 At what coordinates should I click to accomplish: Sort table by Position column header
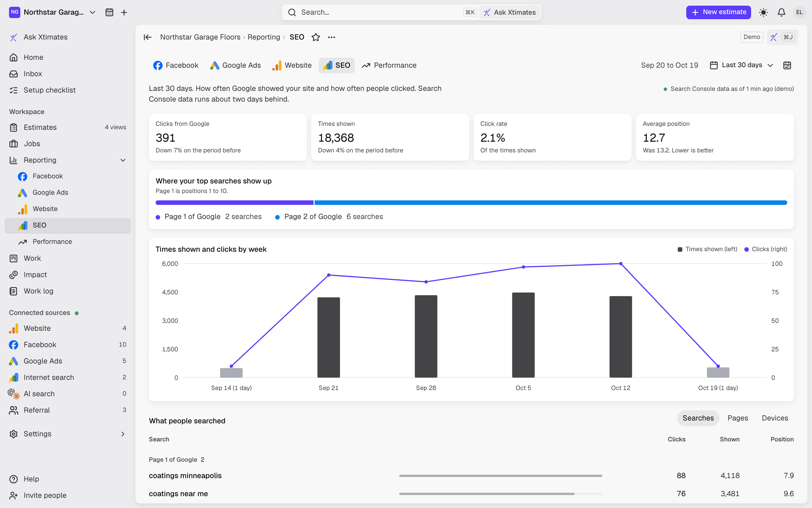[782, 439]
